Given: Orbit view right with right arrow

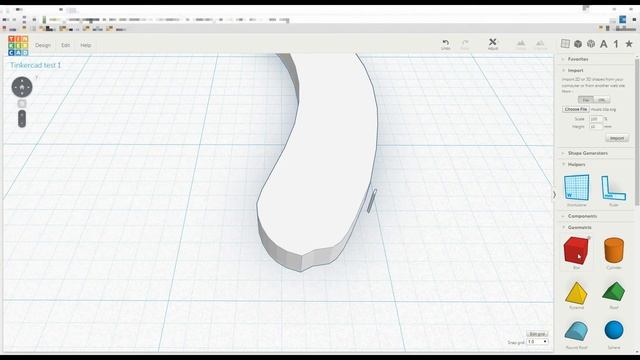Looking at the screenshot, I should point(29,87).
